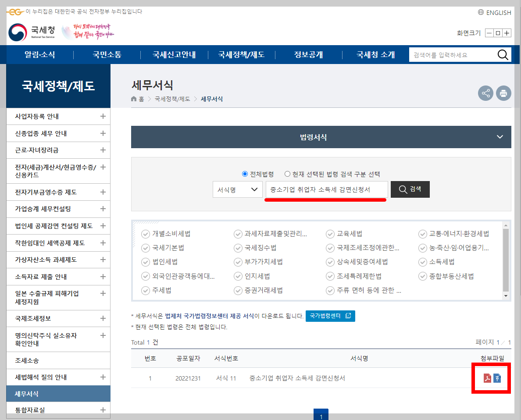The width and height of the screenshot is (521, 420).
Task: Check the 개별소비세법 law option
Action: coord(146,234)
